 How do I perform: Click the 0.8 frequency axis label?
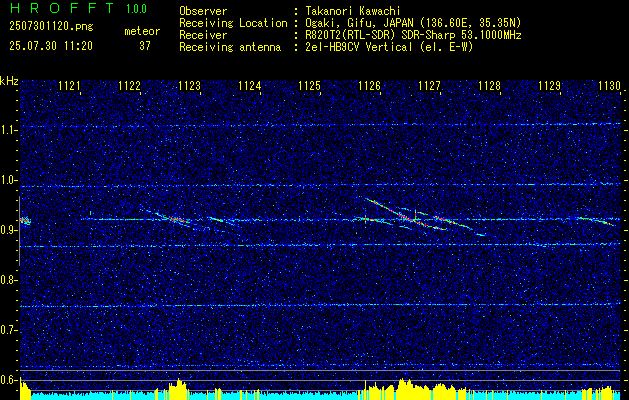[9, 280]
